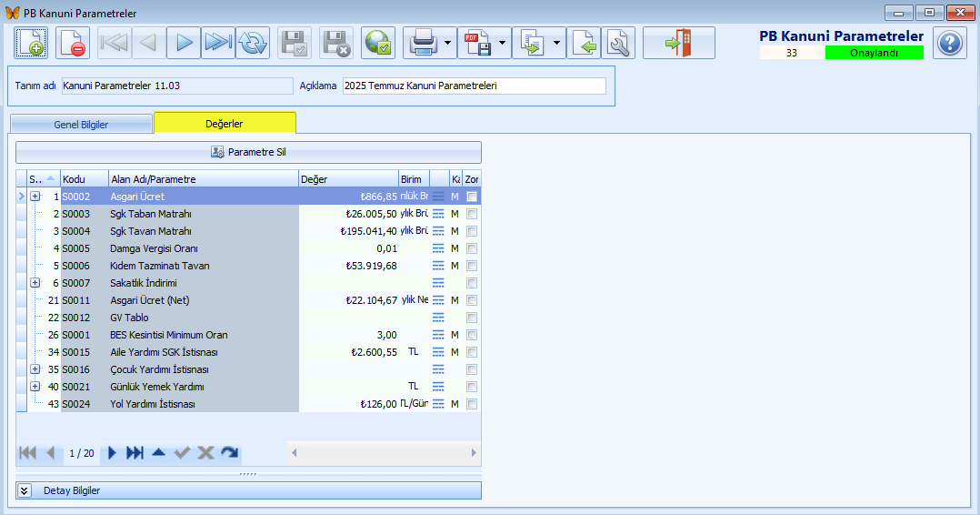Go to the next record arrow
This screenshot has height=515, width=980.
[x=184, y=43]
